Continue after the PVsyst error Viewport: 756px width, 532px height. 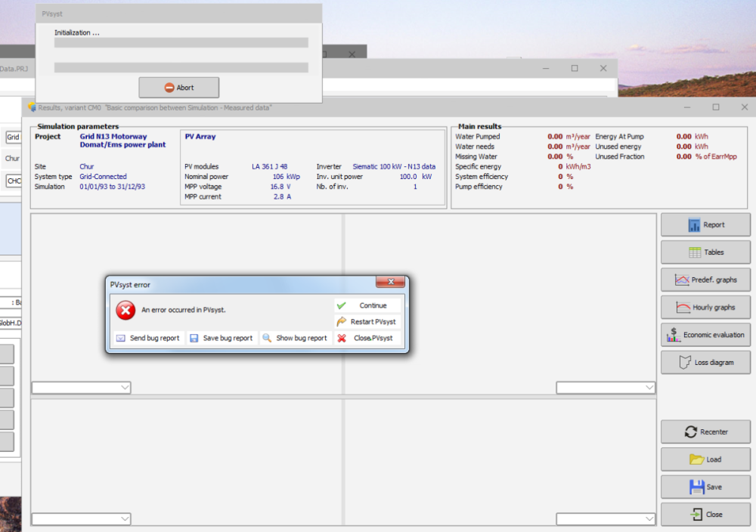[367, 305]
